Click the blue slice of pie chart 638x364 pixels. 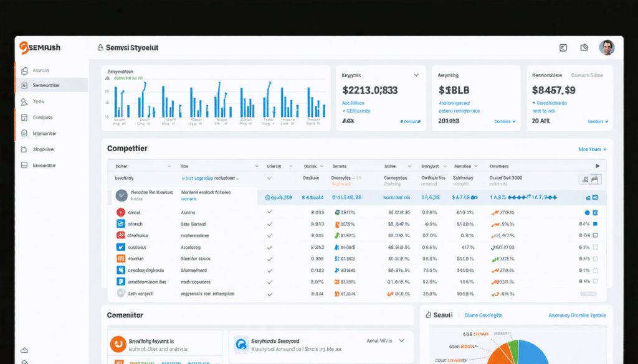pyautogui.click(x=532, y=353)
